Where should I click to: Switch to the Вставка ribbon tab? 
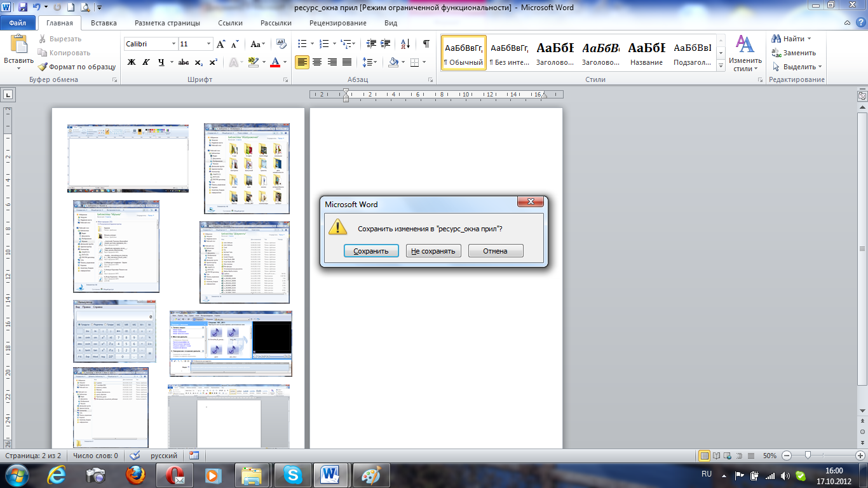tap(104, 23)
